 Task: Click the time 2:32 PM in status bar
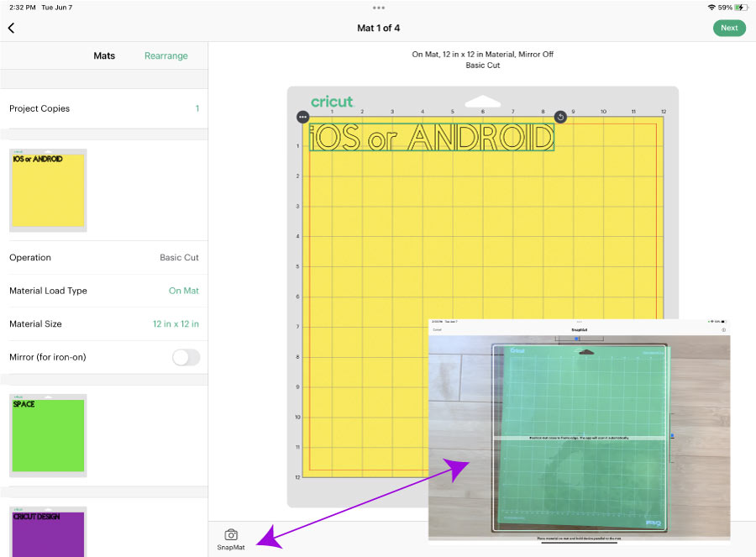click(x=23, y=8)
